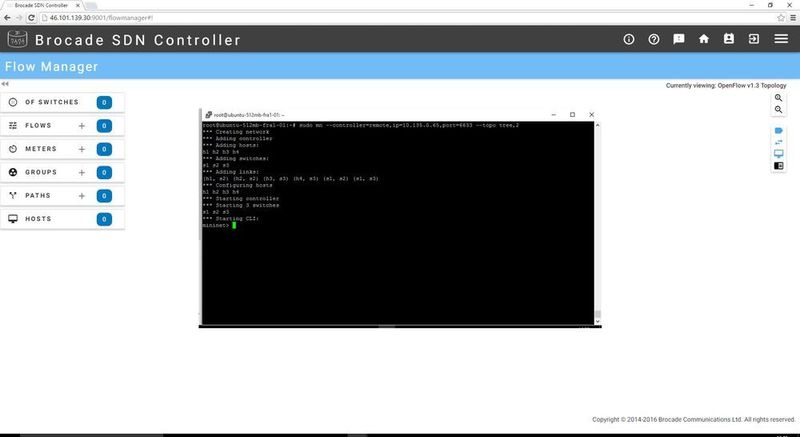
Task: Reload the page in browser
Action: [x=31, y=18]
